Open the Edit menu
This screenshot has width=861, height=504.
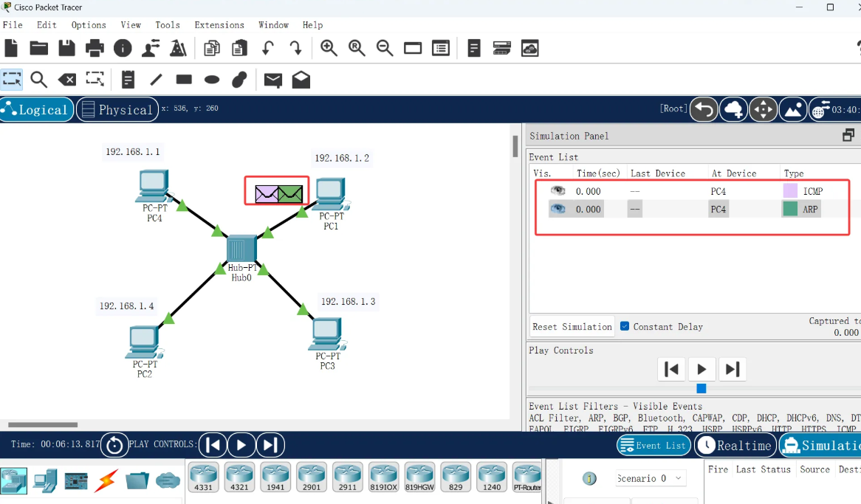tap(47, 24)
